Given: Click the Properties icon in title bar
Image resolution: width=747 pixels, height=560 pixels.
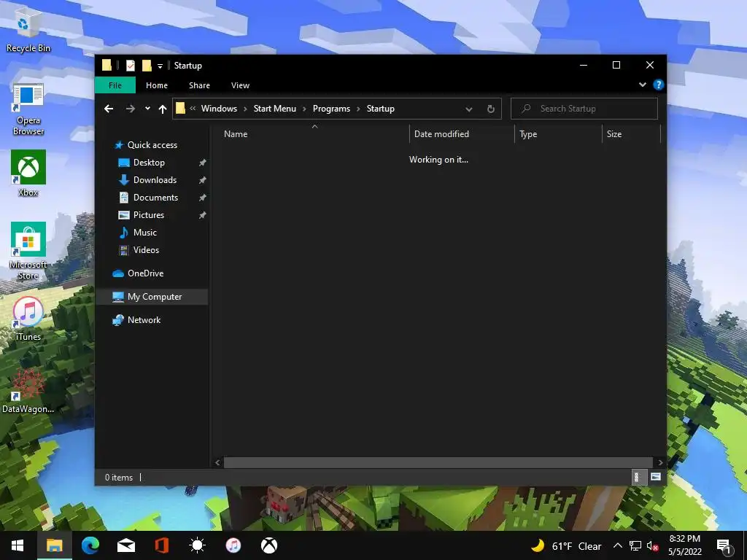Looking at the screenshot, I should pos(130,65).
